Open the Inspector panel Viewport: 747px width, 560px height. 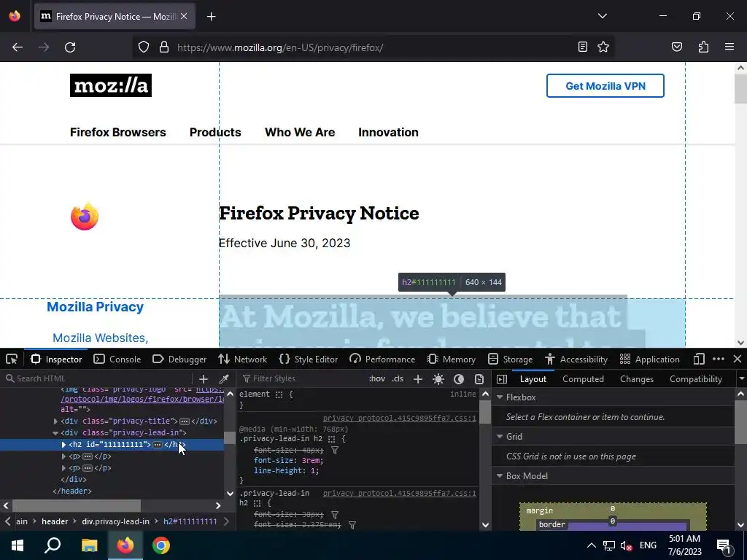coord(56,359)
